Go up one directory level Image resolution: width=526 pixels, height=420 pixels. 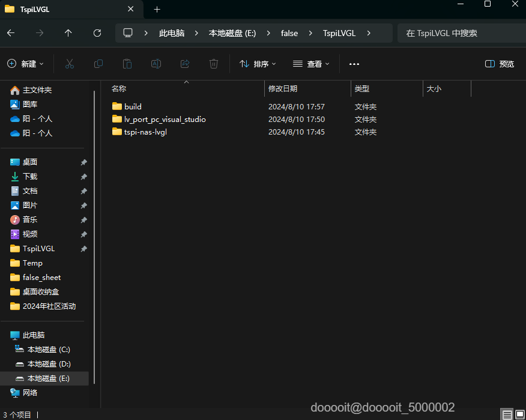point(68,33)
